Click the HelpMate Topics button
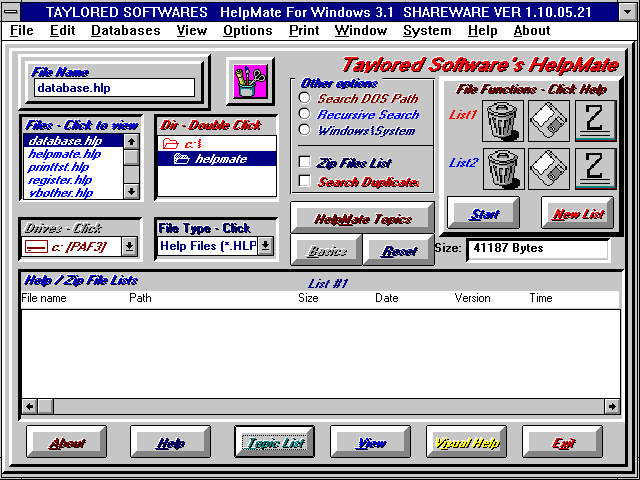Image resolution: width=640 pixels, height=480 pixels. pos(362,219)
